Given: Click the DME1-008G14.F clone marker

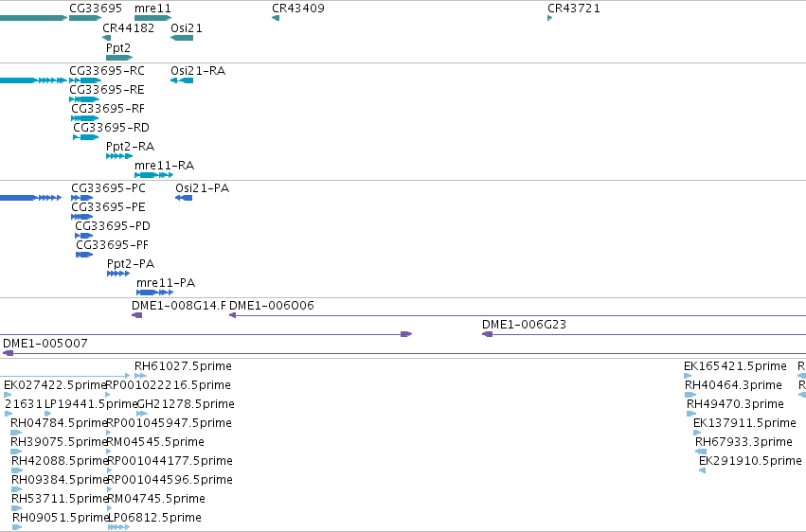Looking at the screenshot, I should point(136,315).
